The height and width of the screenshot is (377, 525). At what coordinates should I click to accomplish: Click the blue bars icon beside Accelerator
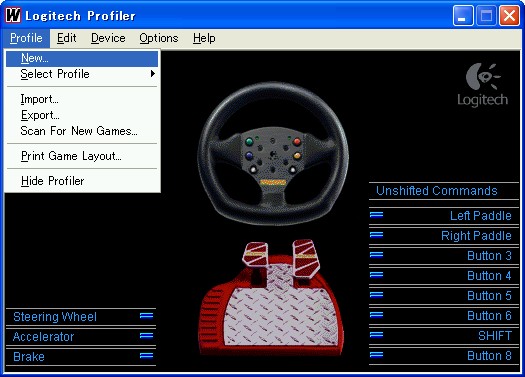pyautogui.click(x=146, y=336)
